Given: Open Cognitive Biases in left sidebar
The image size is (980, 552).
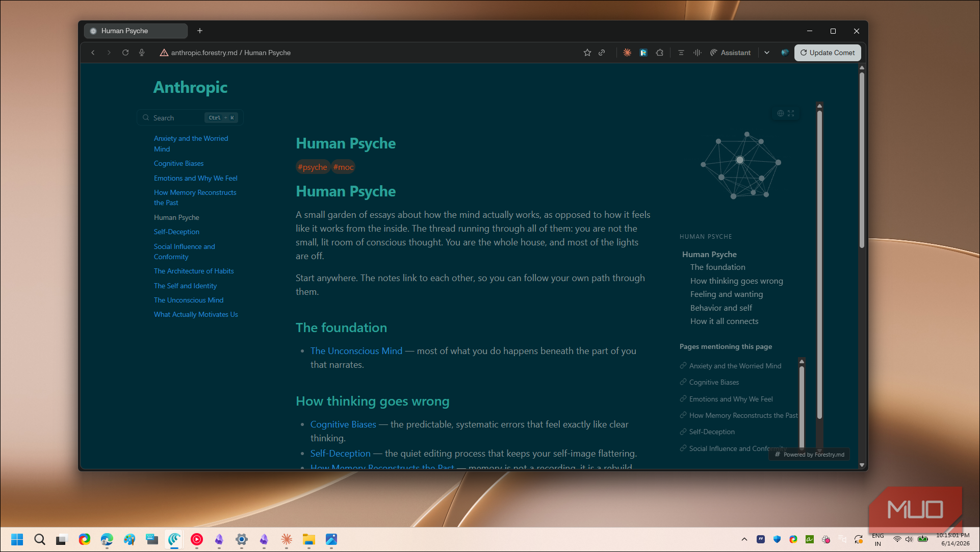Looking at the screenshot, I should click(178, 163).
